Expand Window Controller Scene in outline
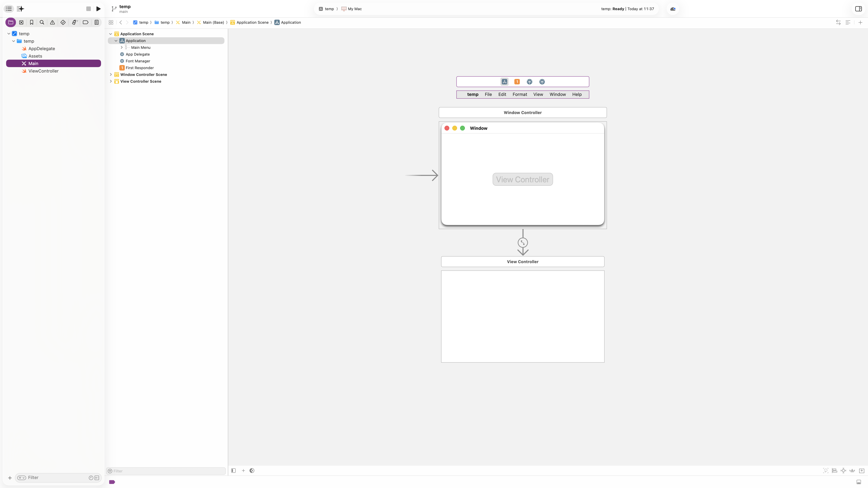The height and width of the screenshot is (488, 868). (x=111, y=74)
